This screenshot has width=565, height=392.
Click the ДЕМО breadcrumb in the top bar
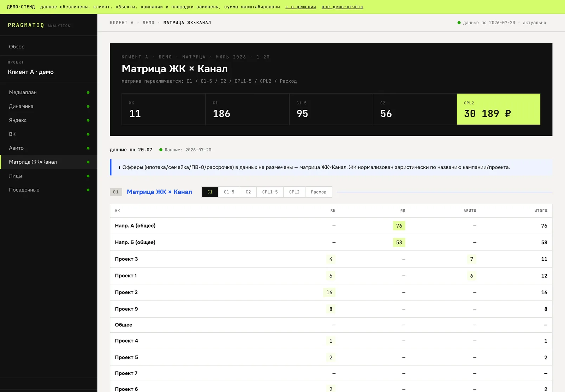(148, 23)
